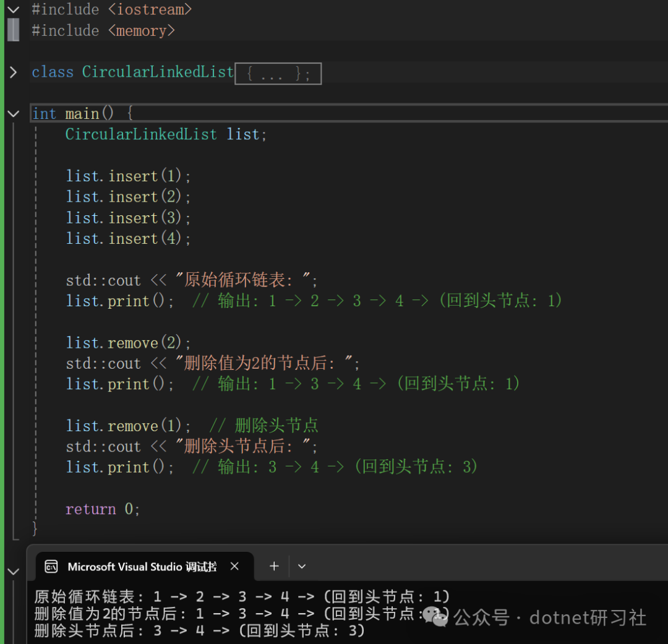Viewport: 668px width, 644px height.
Task: Click the list.insert(2); statement
Action: coord(128,197)
